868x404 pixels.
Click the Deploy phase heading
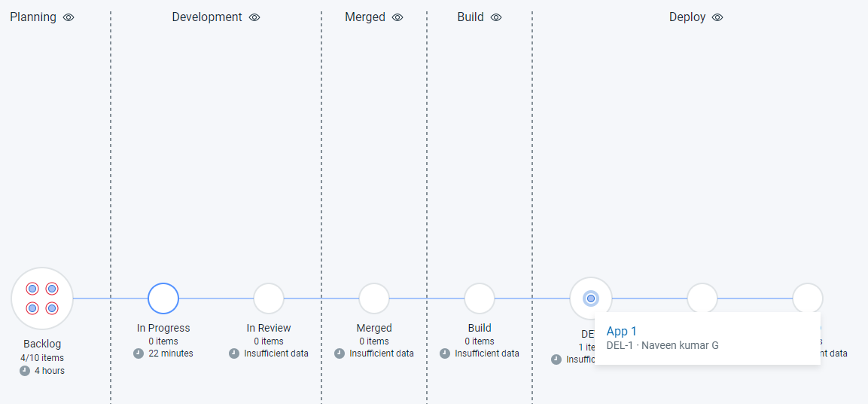point(687,17)
